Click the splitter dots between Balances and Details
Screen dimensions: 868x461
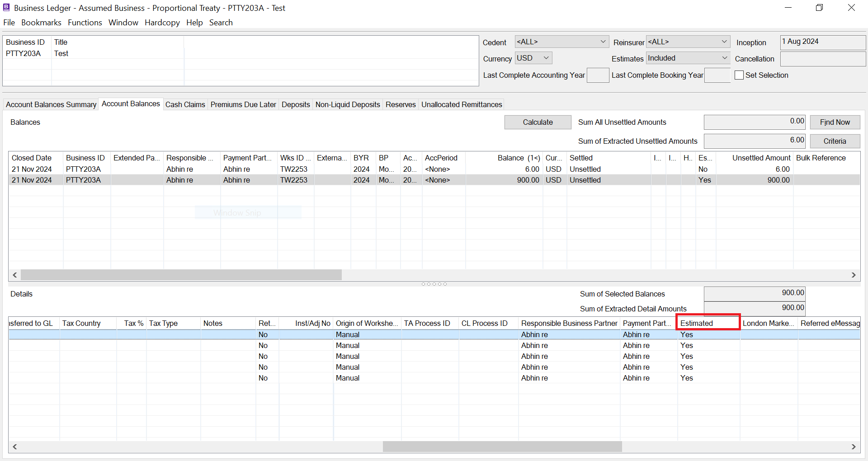tap(434, 284)
